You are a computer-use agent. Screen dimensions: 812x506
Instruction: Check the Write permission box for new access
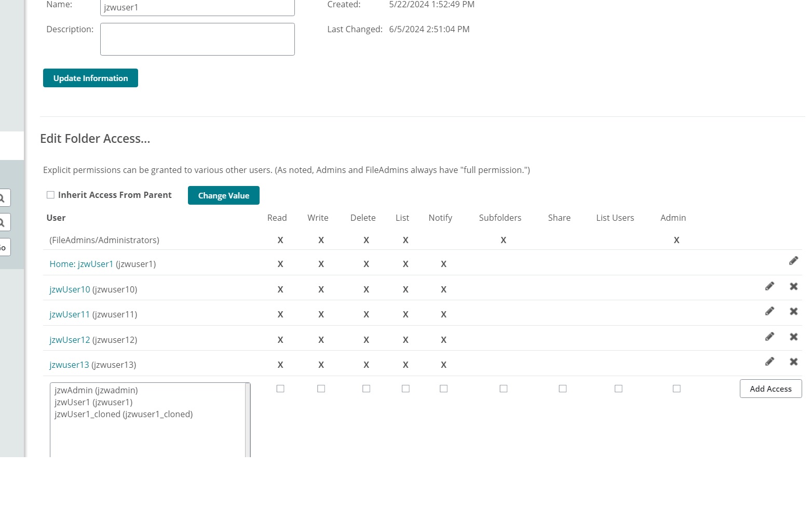(x=321, y=389)
